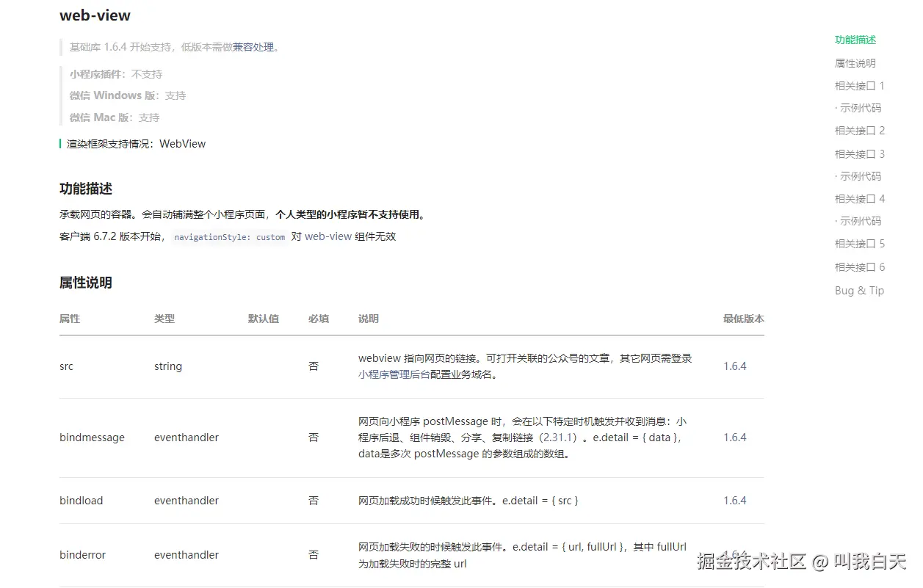This screenshot has width=923, height=588.
Task: Go to 示例代码 under 相关接口 3
Action: point(858,176)
